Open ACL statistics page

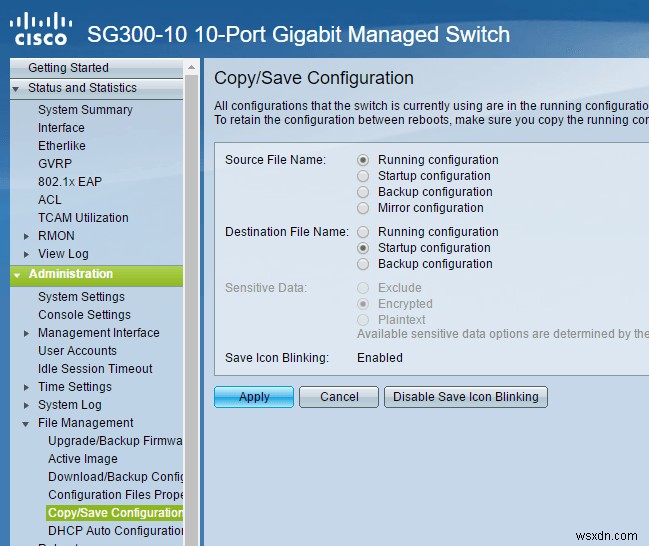50,200
